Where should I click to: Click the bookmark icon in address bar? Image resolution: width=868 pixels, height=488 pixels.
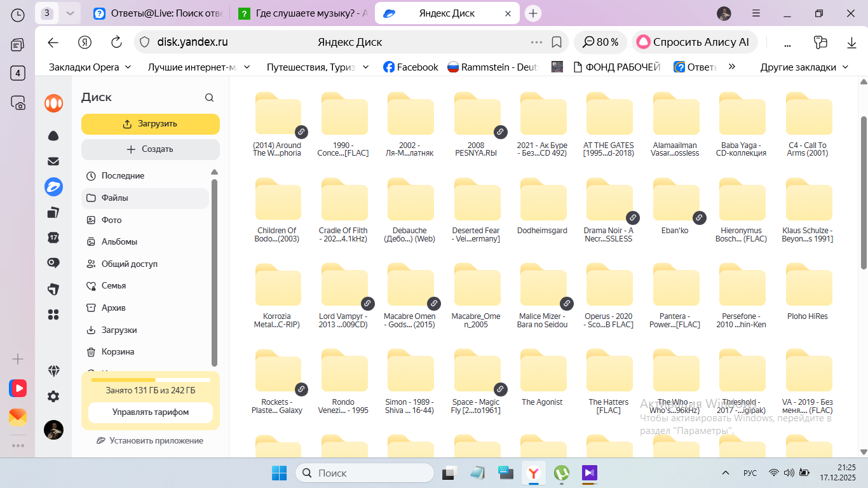557,43
